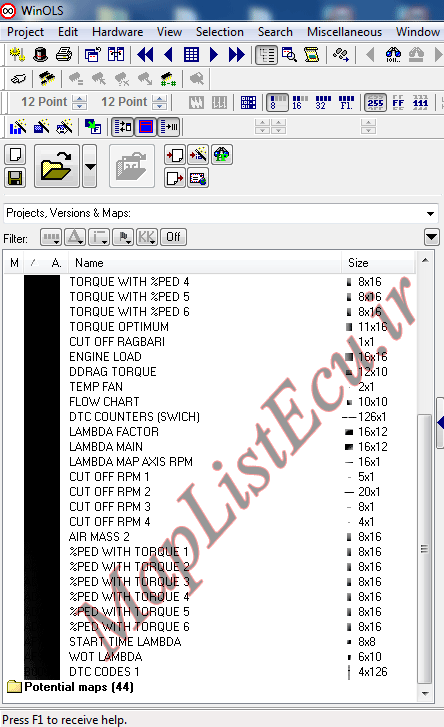This screenshot has width=444, height=727.
Task: Open the first filter dropdown button
Action: (x=51, y=237)
